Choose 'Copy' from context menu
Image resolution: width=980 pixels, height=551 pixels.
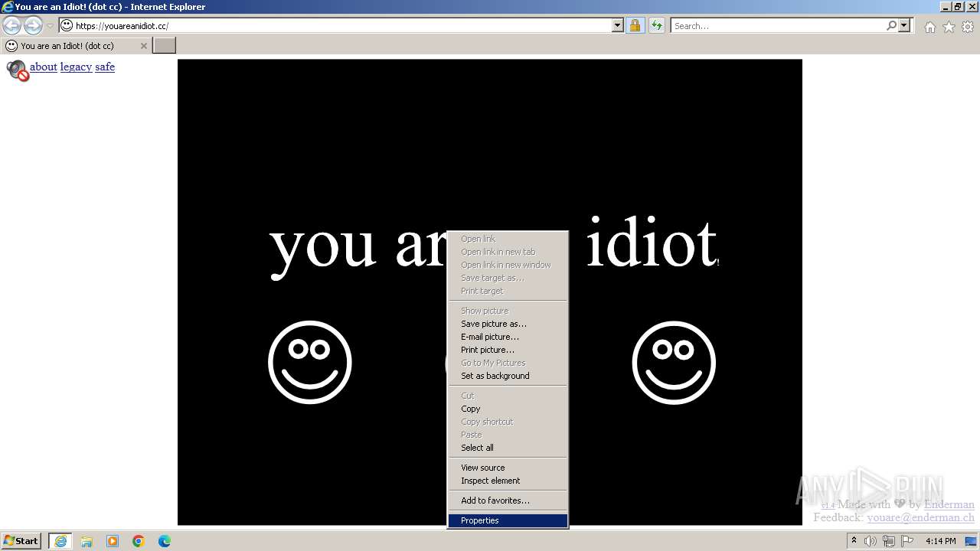click(508, 409)
